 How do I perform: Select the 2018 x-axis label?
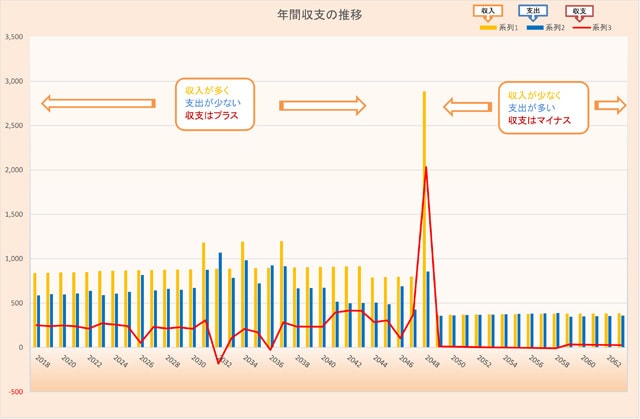tap(42, 361)
